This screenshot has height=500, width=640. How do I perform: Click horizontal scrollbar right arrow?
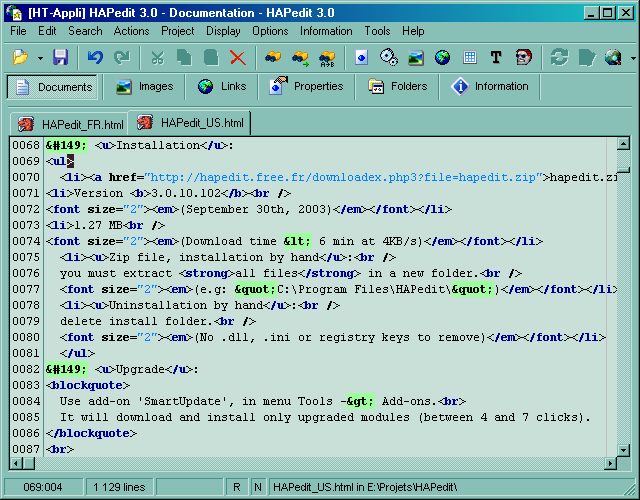click(x=610, y=464)
